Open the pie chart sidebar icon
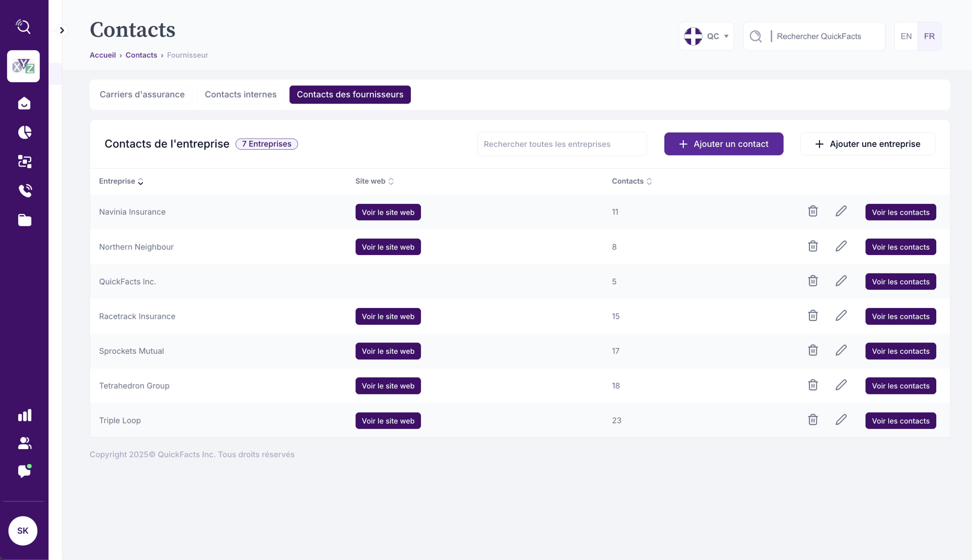 pos(24,132)
